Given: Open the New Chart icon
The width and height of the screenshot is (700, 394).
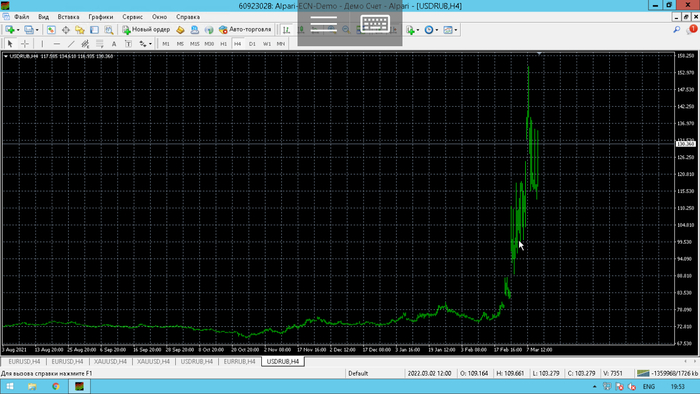Looking at the screenshot, I should coord(9,30).
